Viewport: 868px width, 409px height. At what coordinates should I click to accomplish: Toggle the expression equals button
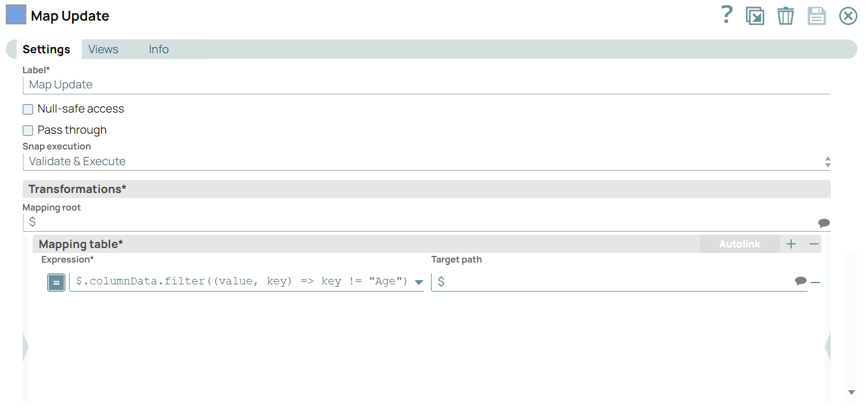[56, 283]
